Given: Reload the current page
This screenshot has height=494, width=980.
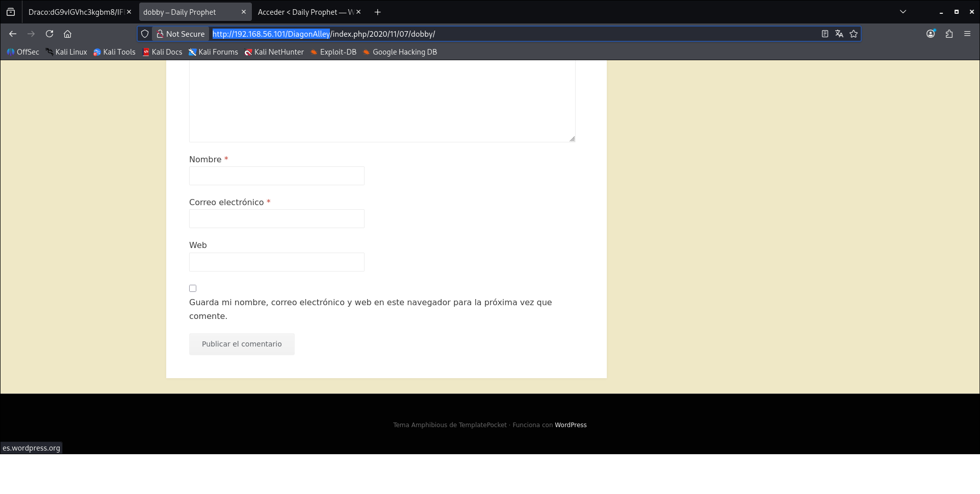Looking at the screenshot, I should pyautogui.click(x=49, y=34).
